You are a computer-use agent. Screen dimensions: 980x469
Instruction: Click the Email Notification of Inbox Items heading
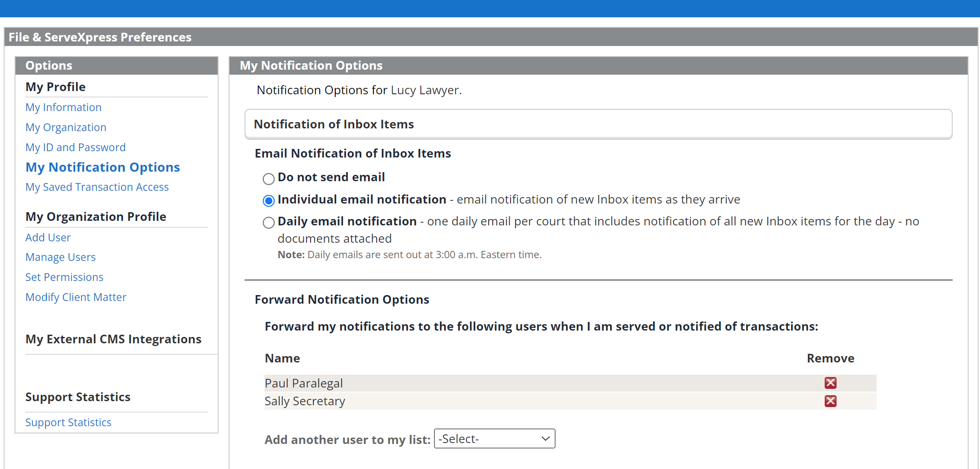[353, 153]
